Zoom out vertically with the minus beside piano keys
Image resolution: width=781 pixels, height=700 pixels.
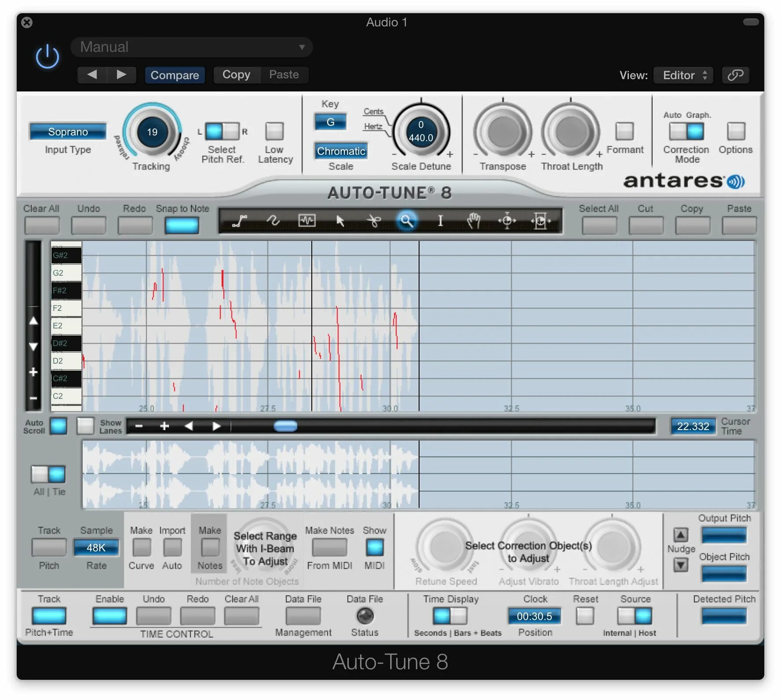coord(33,398)
